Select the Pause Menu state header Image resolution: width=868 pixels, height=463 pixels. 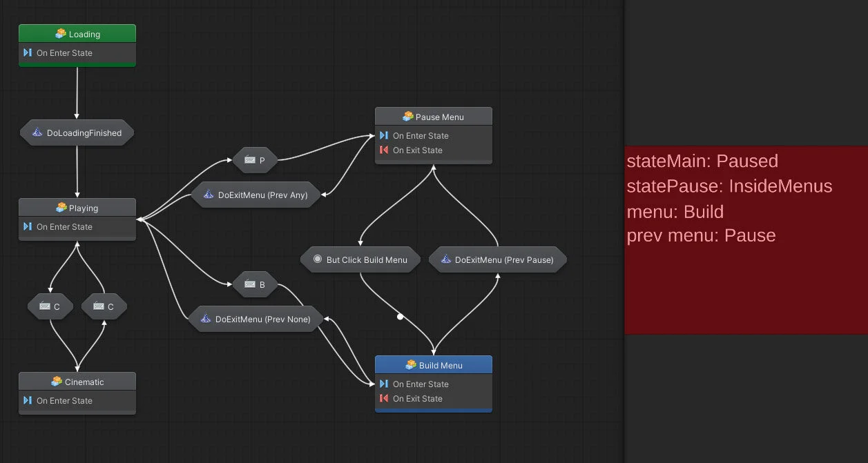433,116
